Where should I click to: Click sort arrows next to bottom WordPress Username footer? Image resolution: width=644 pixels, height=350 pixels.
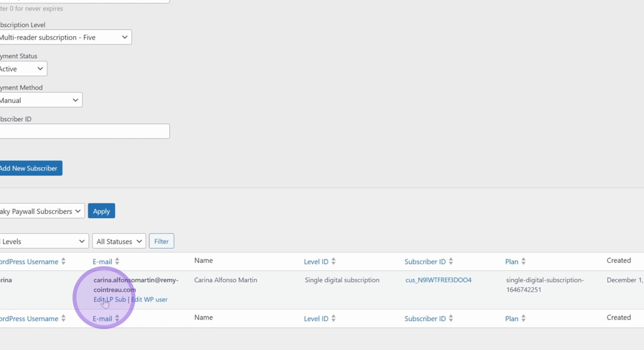63,318
